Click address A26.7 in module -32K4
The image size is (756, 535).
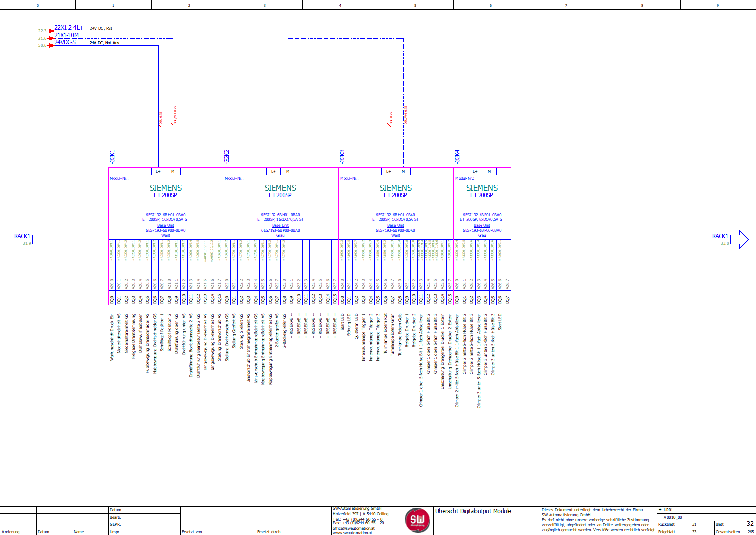click(x=507, y=284)
